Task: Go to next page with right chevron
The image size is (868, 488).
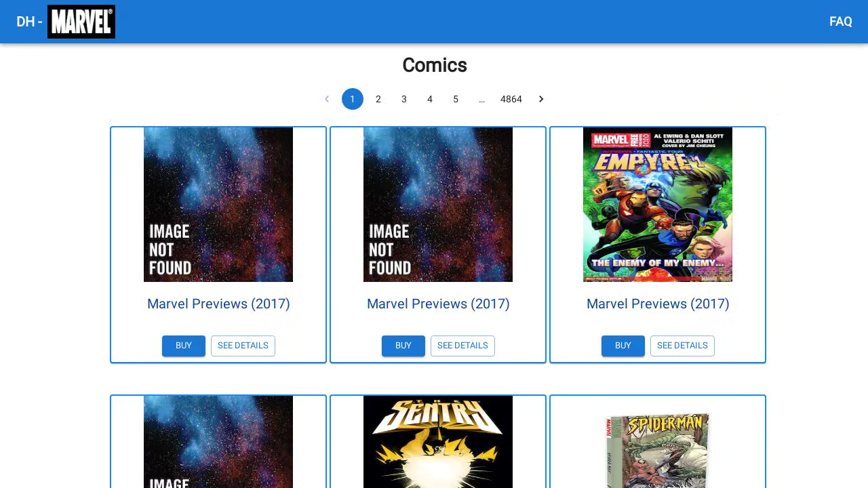Action: 541,99
